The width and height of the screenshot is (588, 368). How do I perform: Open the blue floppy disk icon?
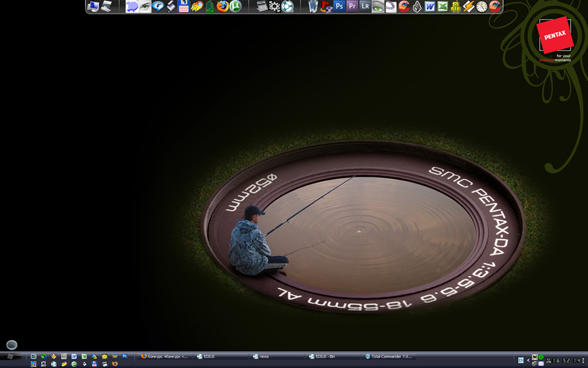pyautogui.click(x=183, y=6)
